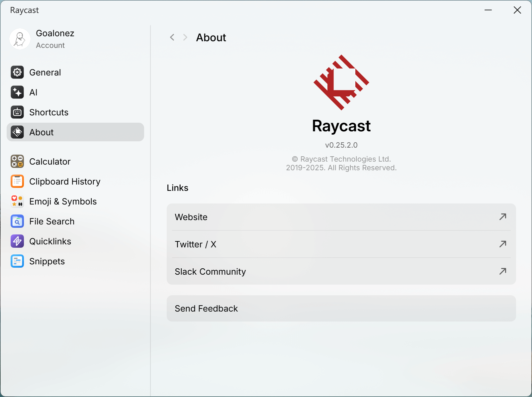This screenshot has width=532, height=397.
Task: Click the large Raycast logo
Action: pos(341,82)
